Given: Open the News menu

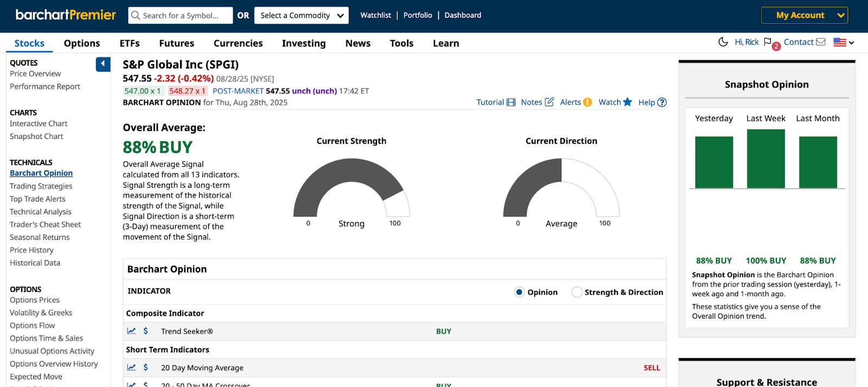Looking at the screenshot, I should point(358,43).
